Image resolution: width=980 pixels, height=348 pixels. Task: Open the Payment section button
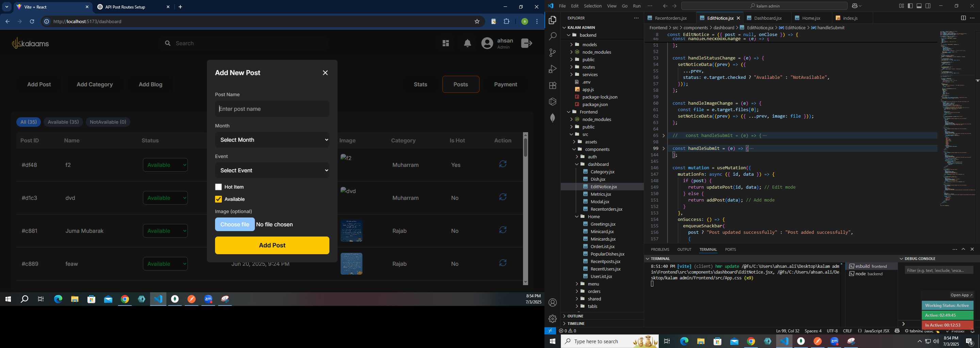click(506, 84)
